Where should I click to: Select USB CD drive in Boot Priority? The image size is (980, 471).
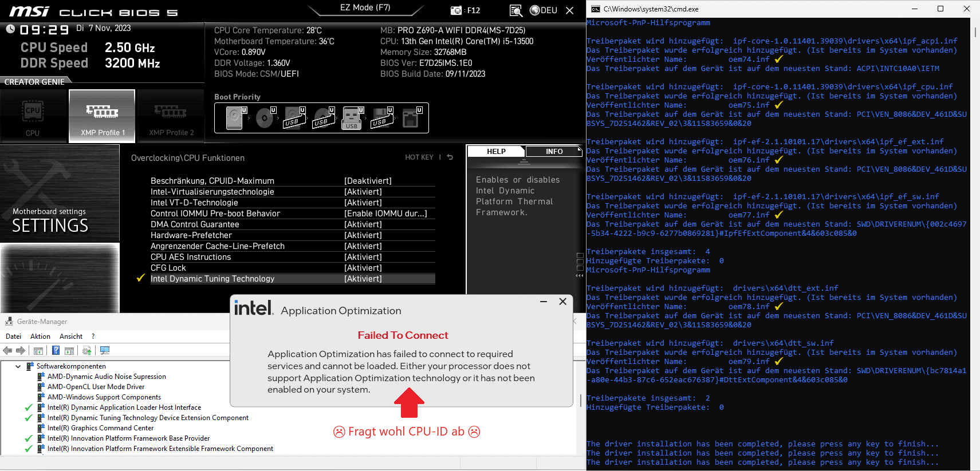point(323,118)
